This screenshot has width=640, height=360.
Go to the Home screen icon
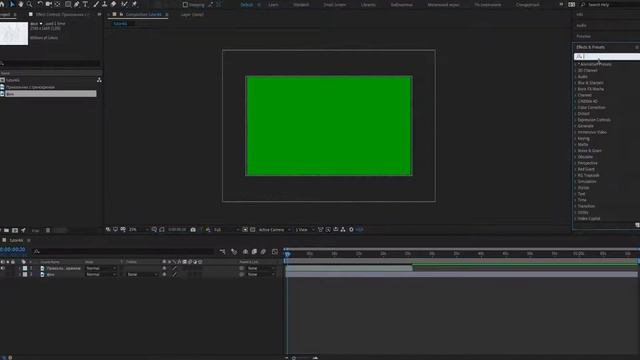tap(2, 4)
